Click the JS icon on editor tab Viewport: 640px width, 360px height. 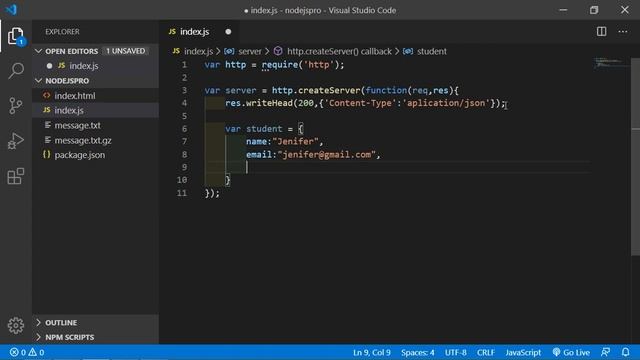click(x=172, y=31)
